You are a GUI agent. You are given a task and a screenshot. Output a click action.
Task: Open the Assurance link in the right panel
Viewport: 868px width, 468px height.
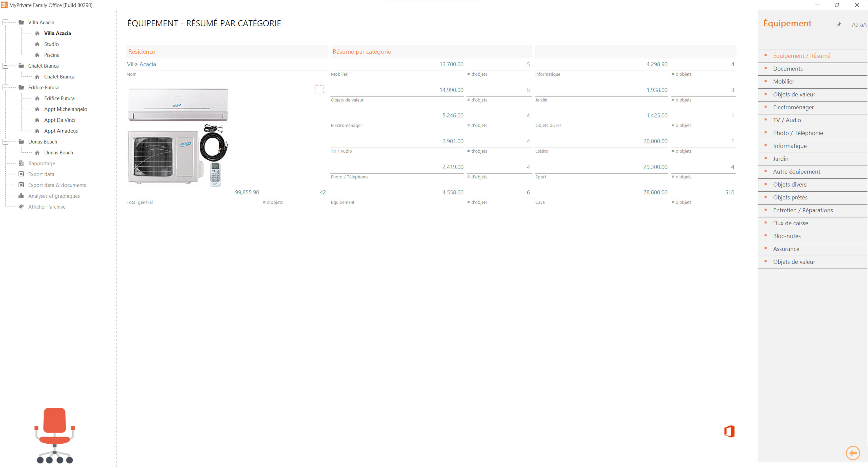pyautogui.click(x=786, y=249)
